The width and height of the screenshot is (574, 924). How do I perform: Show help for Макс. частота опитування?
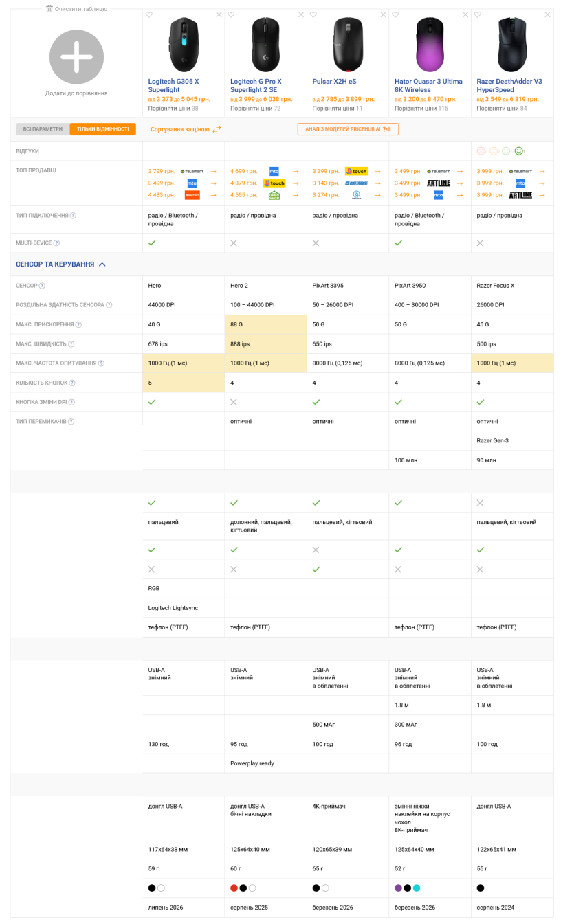click(100, 363)
